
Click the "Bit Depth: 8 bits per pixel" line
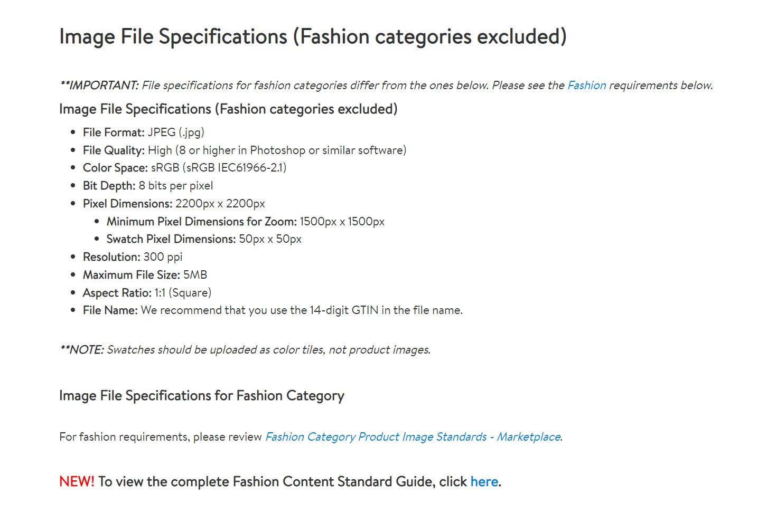148,186
